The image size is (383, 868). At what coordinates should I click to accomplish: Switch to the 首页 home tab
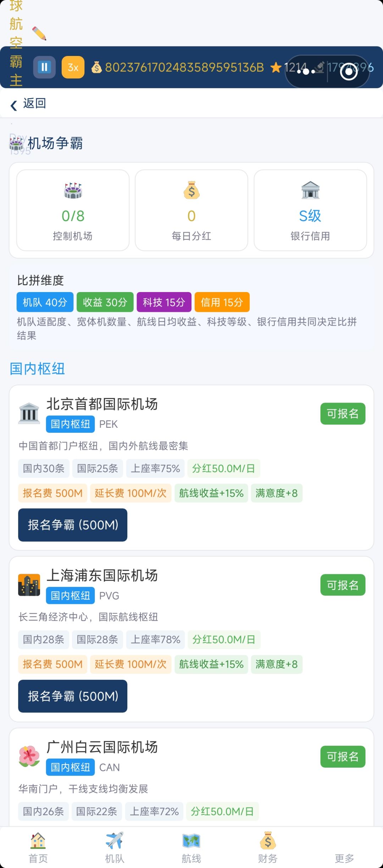[38, 848]
